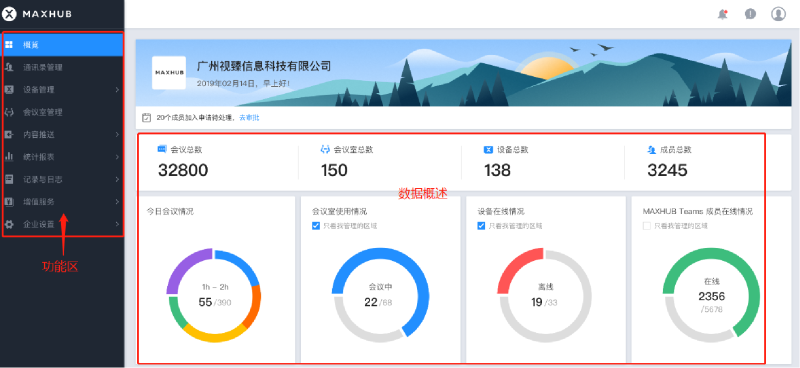Expand 增值服务 submenu chevron
Viewport: 800px width, 368px height.
tap(117, 202)
